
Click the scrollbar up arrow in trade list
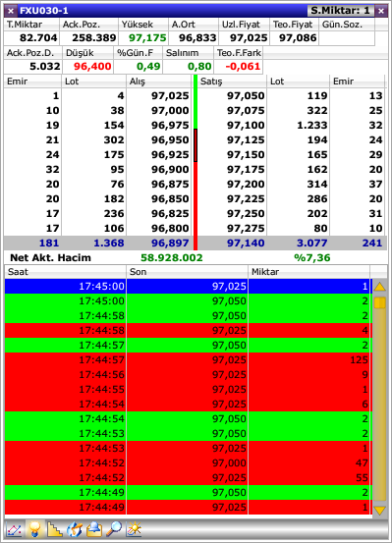(x=380, y=287)
